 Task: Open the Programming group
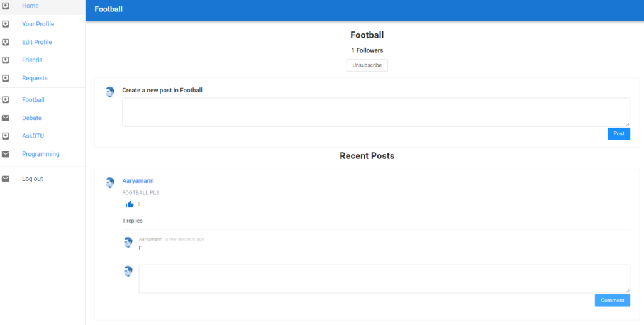[41, 154]
